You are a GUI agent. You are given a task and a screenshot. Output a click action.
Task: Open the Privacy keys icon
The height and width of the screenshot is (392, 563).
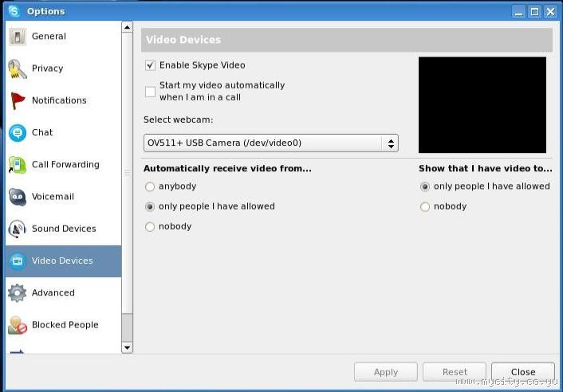[17, 69]
